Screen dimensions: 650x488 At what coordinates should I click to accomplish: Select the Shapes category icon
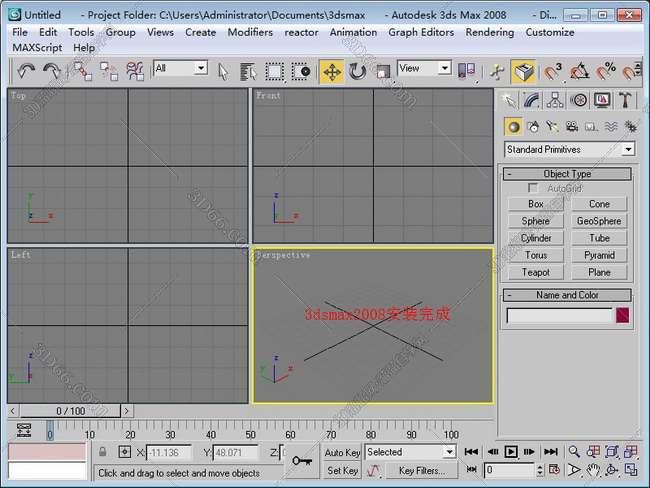533,127
